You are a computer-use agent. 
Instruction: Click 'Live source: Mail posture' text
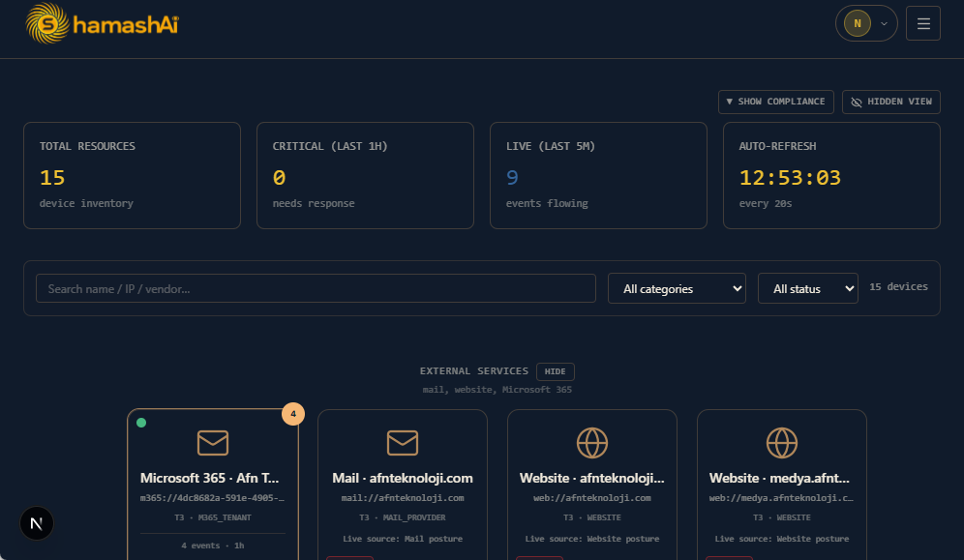pos(403,539)
